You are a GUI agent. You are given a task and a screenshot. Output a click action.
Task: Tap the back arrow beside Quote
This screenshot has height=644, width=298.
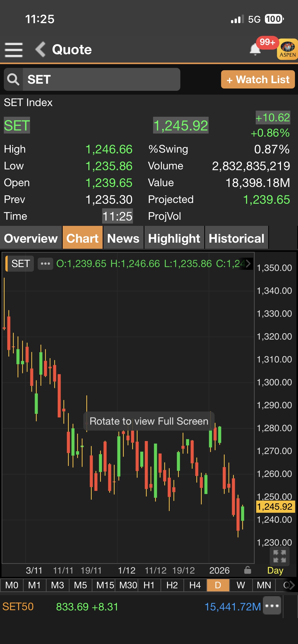pyautogui.click(x=40, y=49)
